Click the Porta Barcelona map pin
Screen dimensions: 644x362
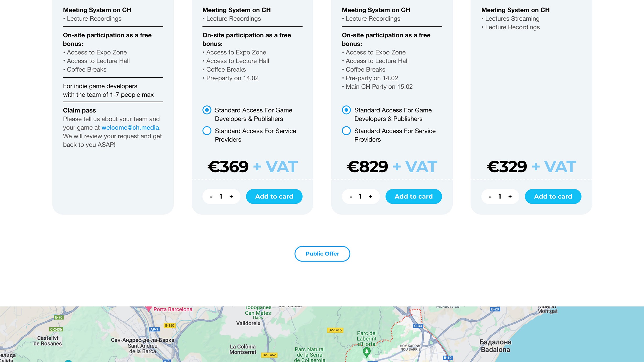point(149,309)
